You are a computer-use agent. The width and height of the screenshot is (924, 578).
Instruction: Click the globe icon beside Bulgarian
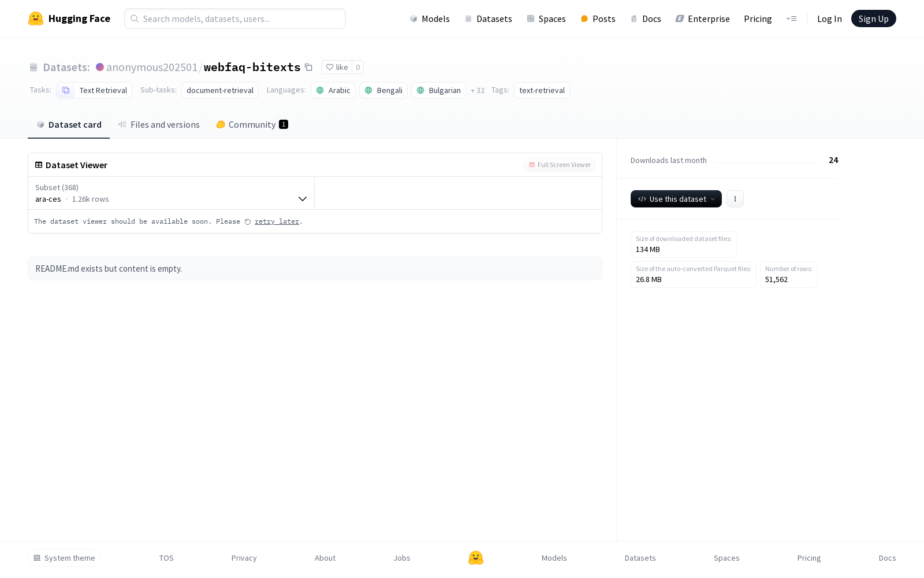(420, 90)
